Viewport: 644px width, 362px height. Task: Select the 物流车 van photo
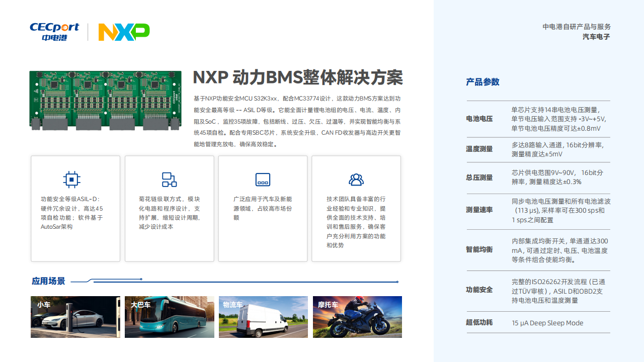pyautogui.click(x=263, y=317)
